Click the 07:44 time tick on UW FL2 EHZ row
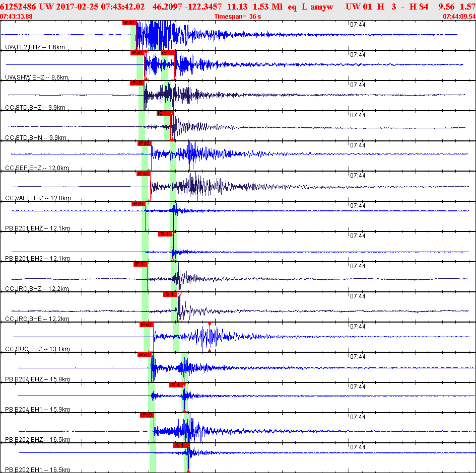 click(358, 25)
